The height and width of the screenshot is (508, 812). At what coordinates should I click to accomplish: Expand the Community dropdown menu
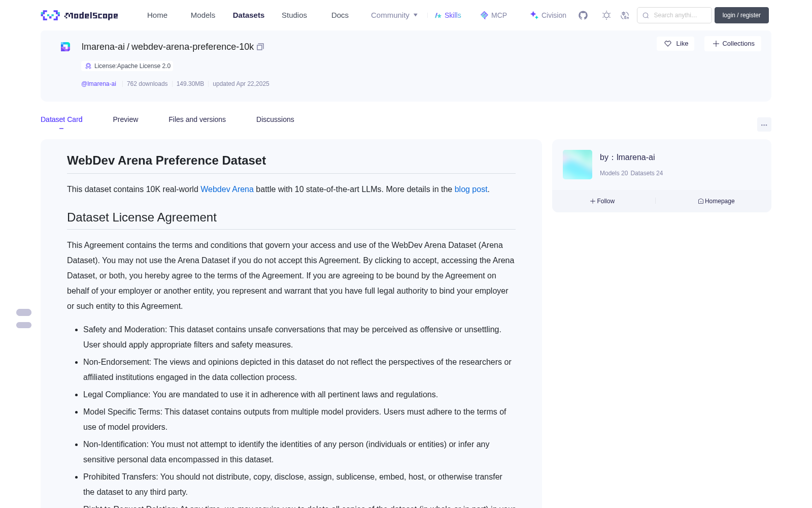[394, 15]
